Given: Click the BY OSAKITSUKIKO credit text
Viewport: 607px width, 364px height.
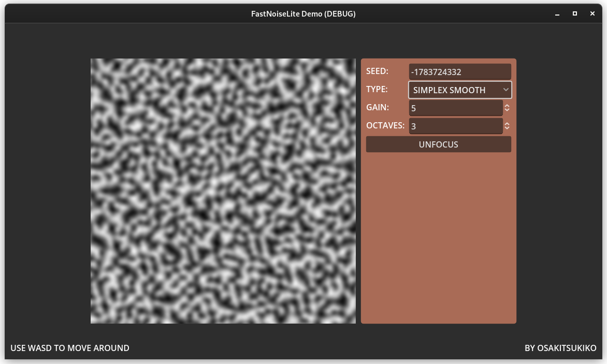Looking at the screenshot, I should pyautogui.click(x=560, y=348).
